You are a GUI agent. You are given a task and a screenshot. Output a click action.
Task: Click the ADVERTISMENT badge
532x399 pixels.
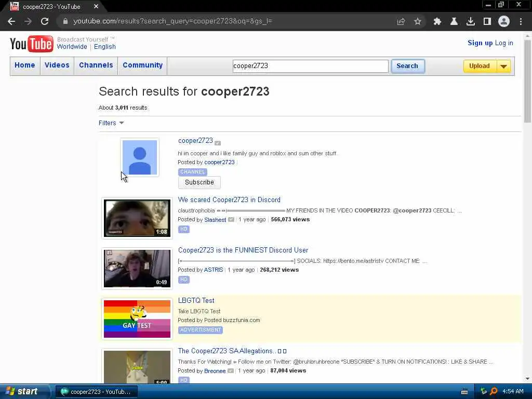click(x=201, y=330)
